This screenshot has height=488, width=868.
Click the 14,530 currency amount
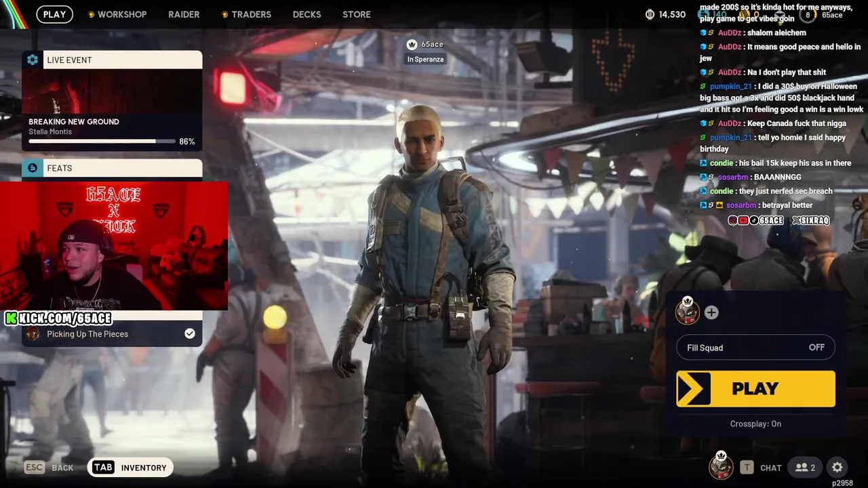[672, 14]
